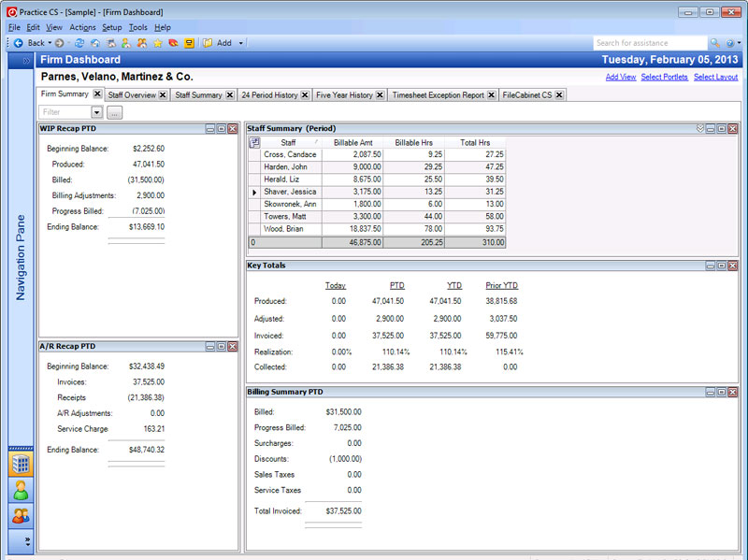This screenshot has width=748, height=560.
Task: Click the magnifying glass search icon
Action: [x=715, y=43]
